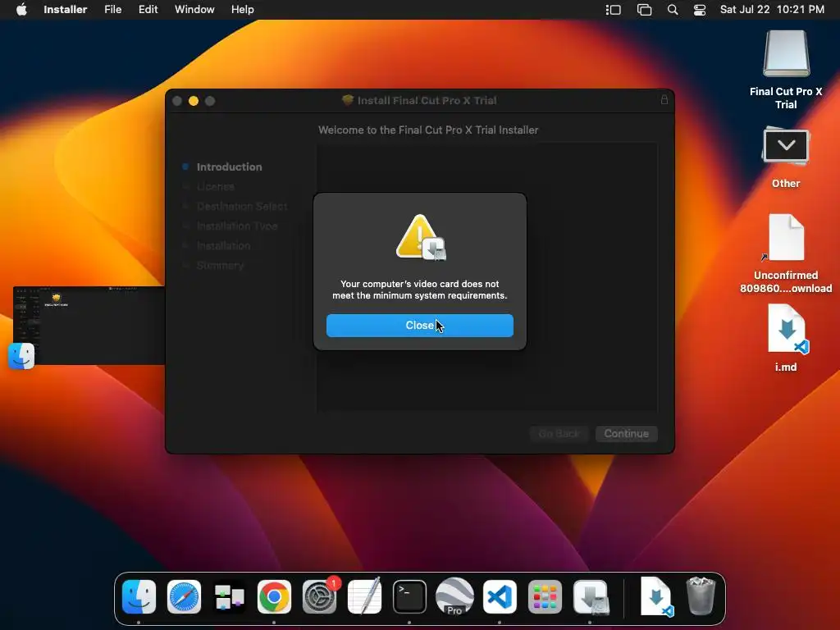Click the date and time in menu bar
This screenshot has width=840, height=630.
coord(771,10)
